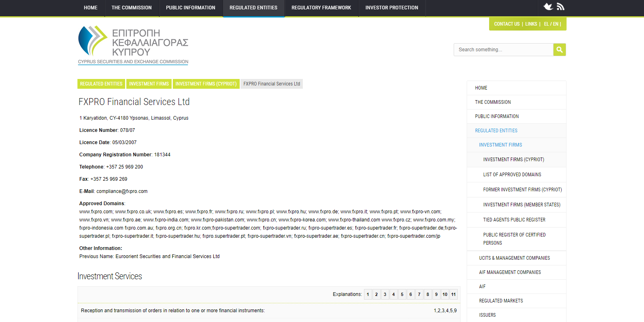Open PUBLIC INFORMATION in the sidebar
The width and height of the screenshot is (644, 322).
click(516, 116)
